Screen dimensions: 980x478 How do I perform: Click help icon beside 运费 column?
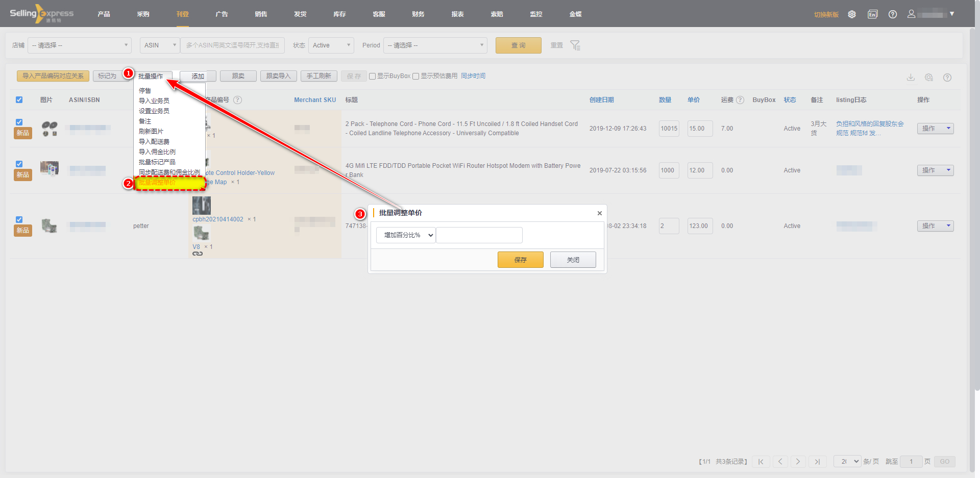pos(740,100)
